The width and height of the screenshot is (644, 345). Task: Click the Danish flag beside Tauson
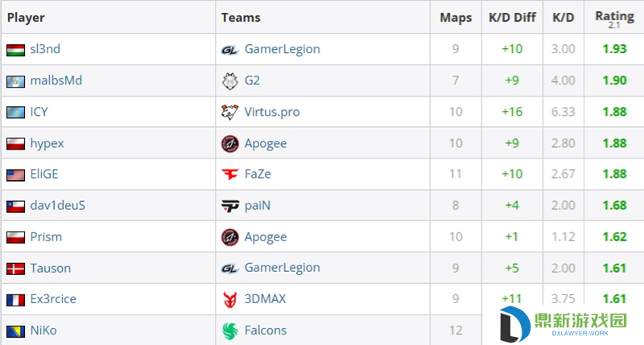(15, 269)
